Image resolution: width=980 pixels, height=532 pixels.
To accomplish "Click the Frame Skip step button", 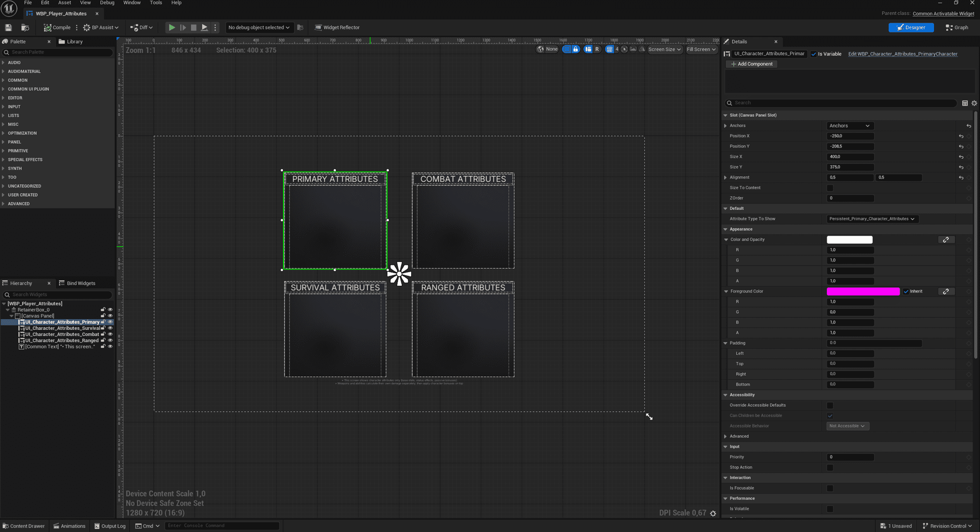I will (x=183, y=27).
